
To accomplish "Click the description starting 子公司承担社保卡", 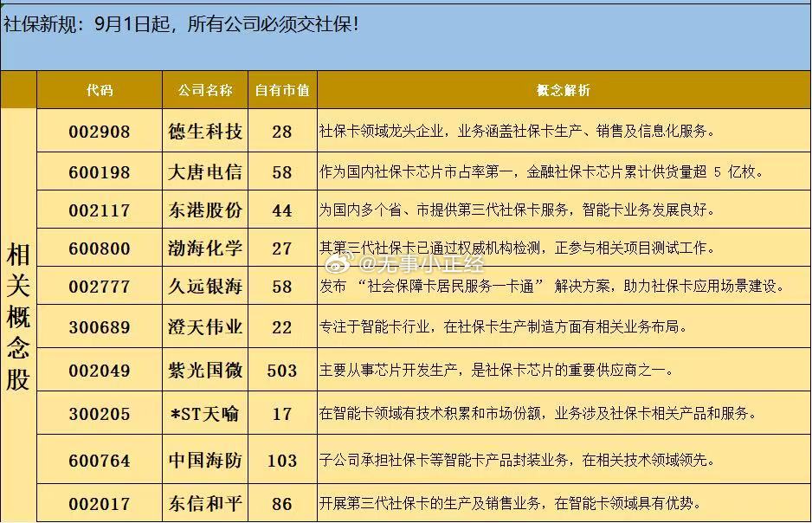I will 517,460.
